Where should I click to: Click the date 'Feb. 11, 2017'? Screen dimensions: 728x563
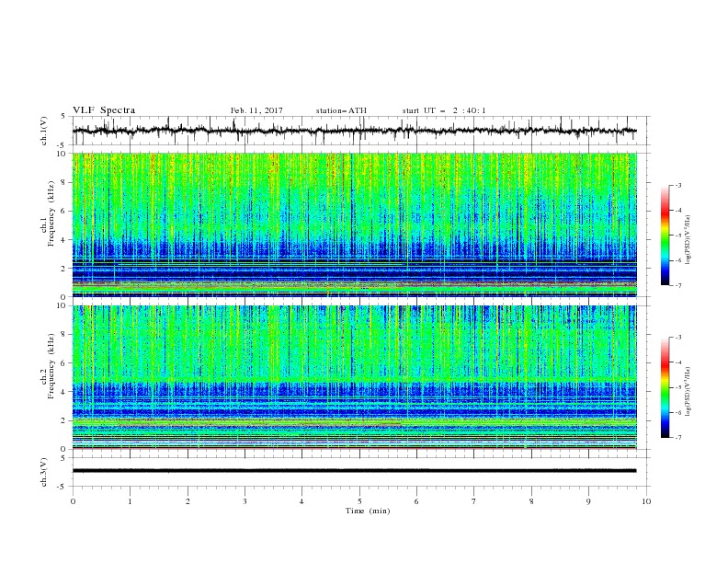coord(256,110)
